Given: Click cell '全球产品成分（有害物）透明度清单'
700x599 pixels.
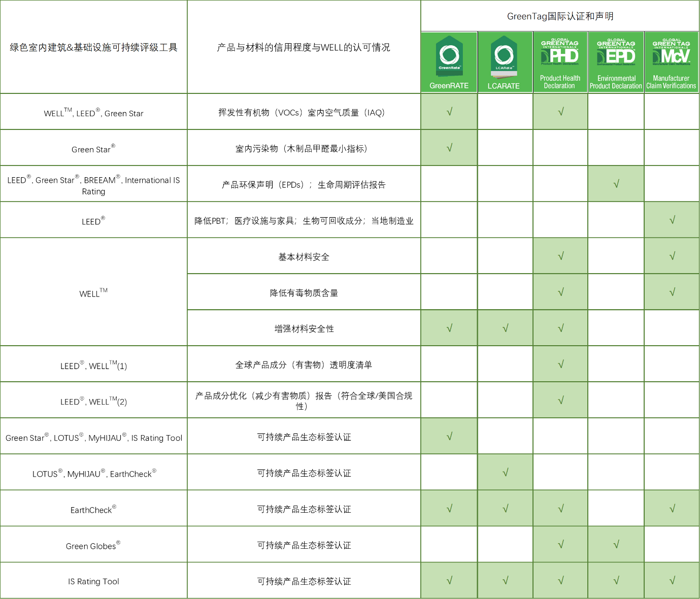Looking at the screenshot, I should click(x=304, y=364).
